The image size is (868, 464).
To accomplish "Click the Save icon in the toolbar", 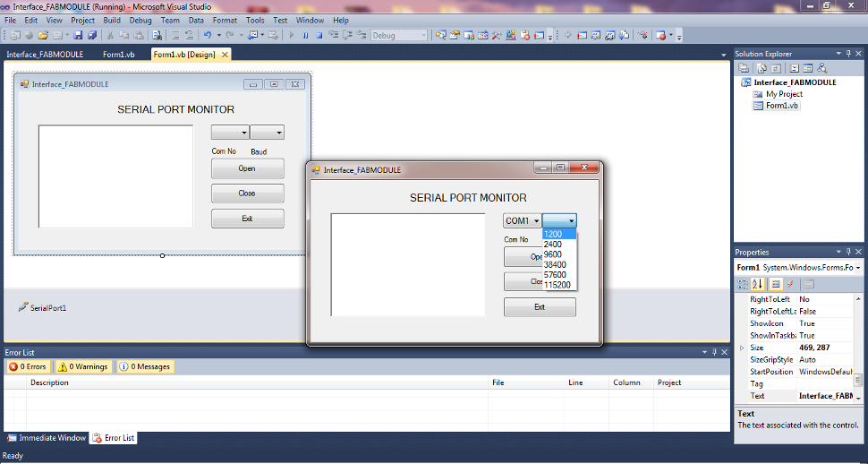I will coord(78,36).
